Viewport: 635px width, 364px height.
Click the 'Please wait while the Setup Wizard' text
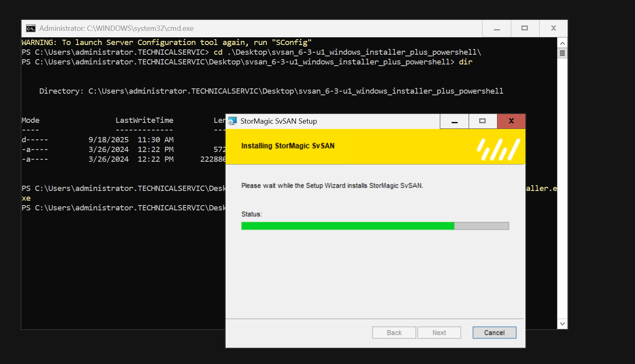[x=332, y=186]
